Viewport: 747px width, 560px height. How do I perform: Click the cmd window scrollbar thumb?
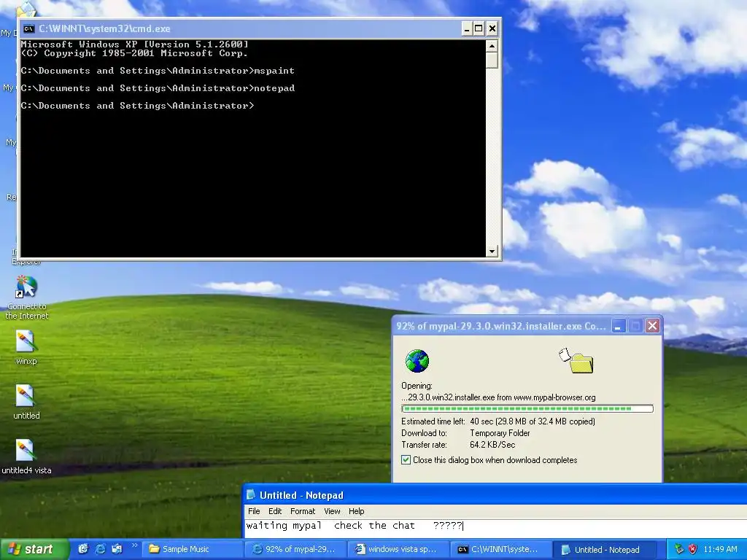[492, 61]
